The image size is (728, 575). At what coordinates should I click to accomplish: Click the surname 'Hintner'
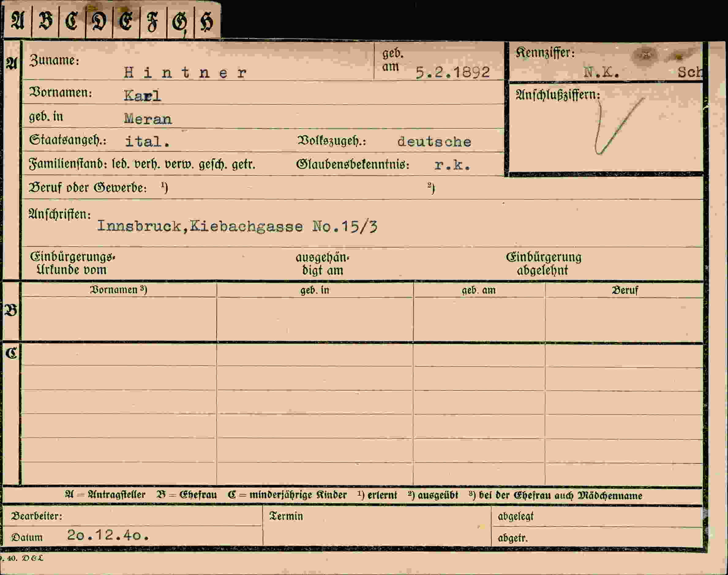click(185, 72)
